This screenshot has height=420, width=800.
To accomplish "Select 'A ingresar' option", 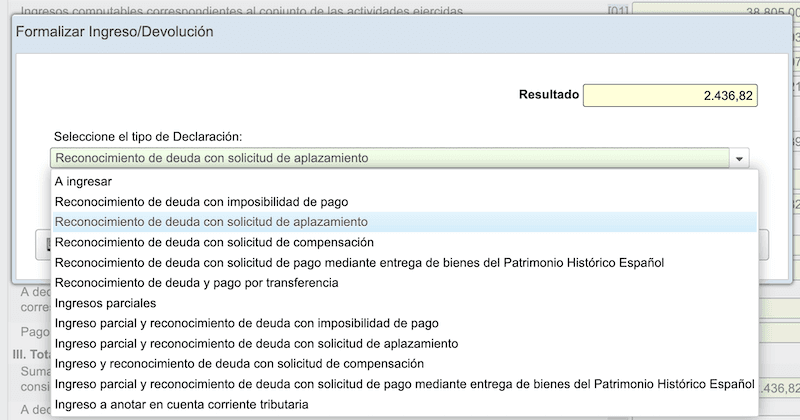I will click(405, 182).
